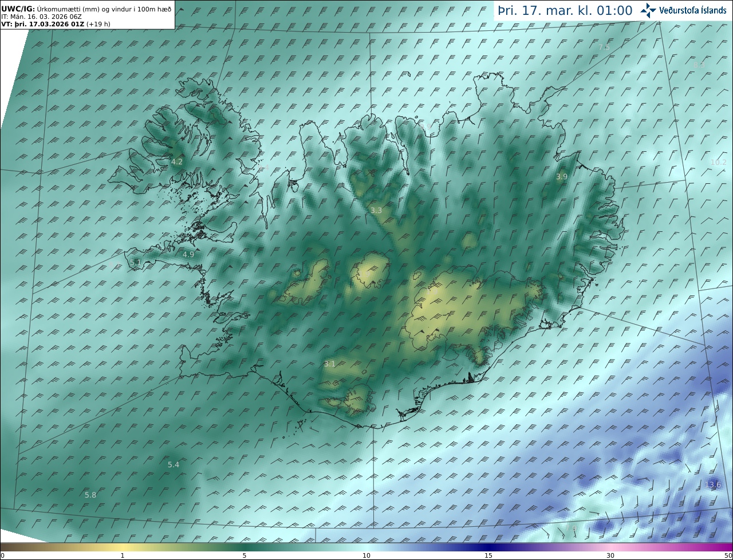Click the 'IT: Mán. 16. 03. 2026 06Z' line
The width and height of the screenshot is (733, 560).
42,17
